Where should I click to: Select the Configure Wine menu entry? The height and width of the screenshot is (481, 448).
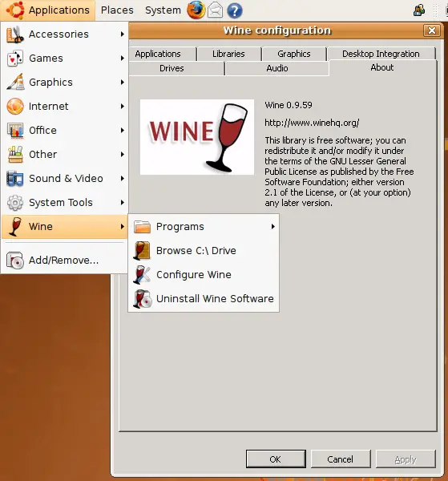(204, 274)
